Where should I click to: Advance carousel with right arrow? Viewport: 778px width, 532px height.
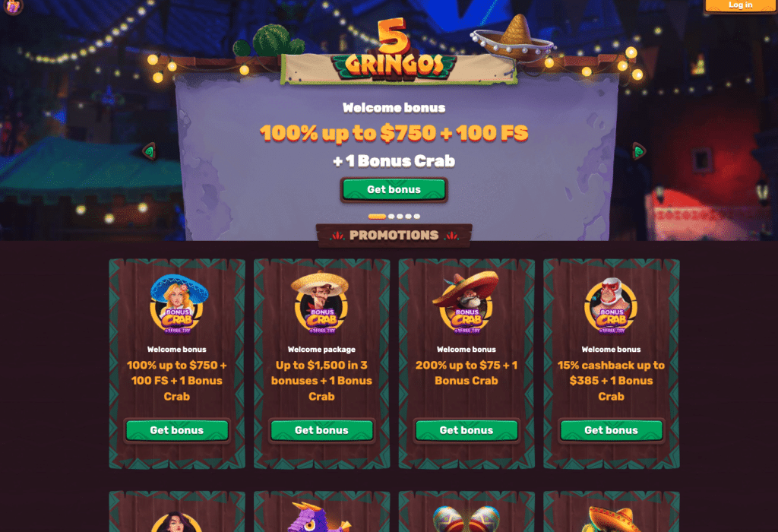pyautogui.click(x=638, y=151)
